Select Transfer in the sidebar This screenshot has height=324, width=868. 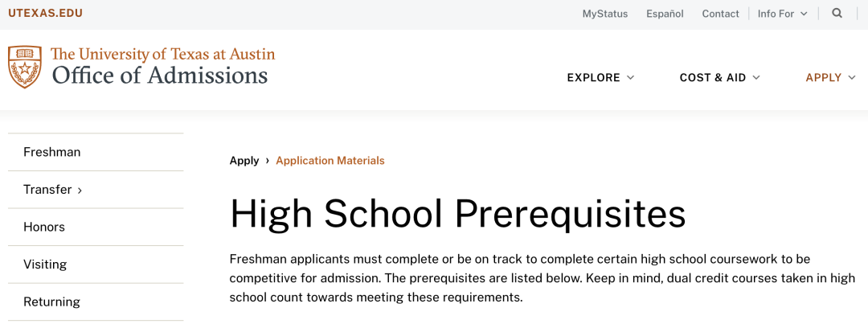click(96, 190)
